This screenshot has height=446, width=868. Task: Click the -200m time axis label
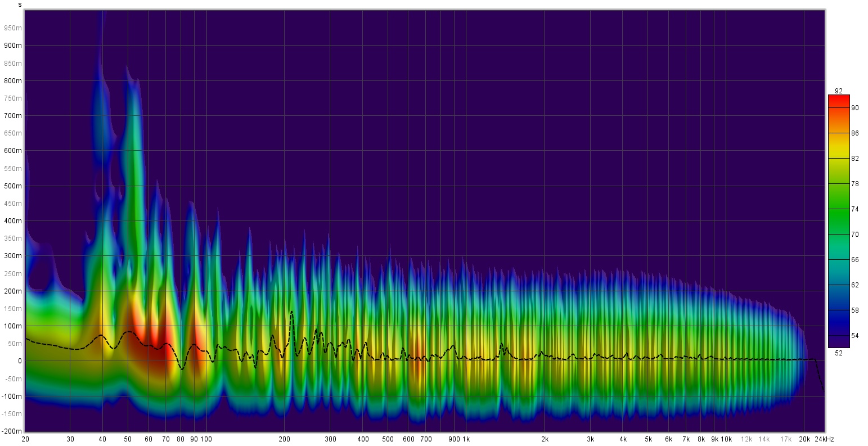tap(12, 431)
